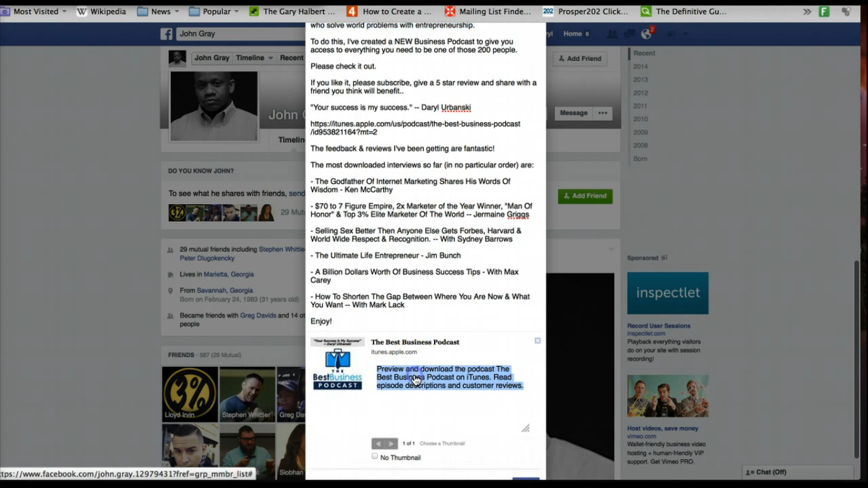Click the next thumbnail arrow

point(391,444)
